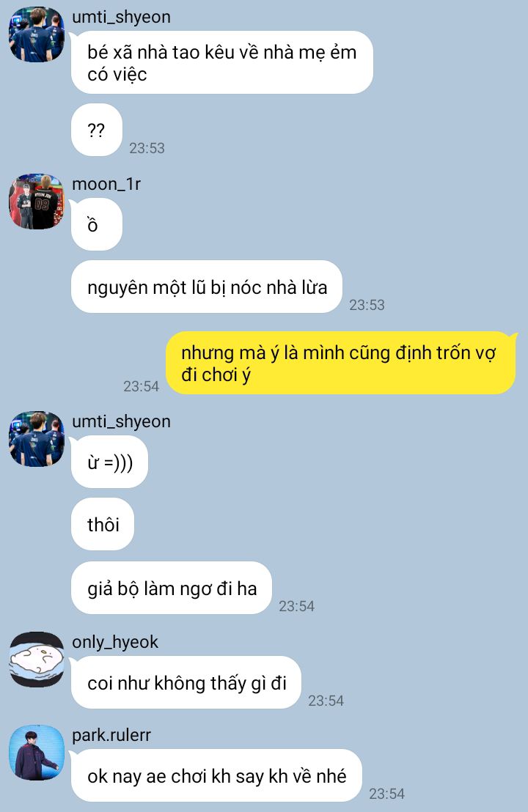Tap second umti_shyeon avatar beside "ừ =)))"
Screen dimensions: 528x812
36,439
